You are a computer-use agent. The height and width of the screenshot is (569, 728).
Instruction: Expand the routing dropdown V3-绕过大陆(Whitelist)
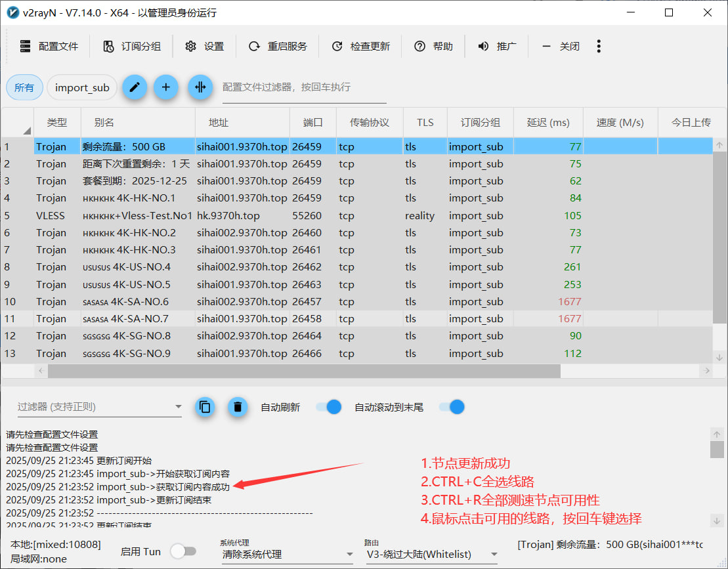tap(431, 555)
